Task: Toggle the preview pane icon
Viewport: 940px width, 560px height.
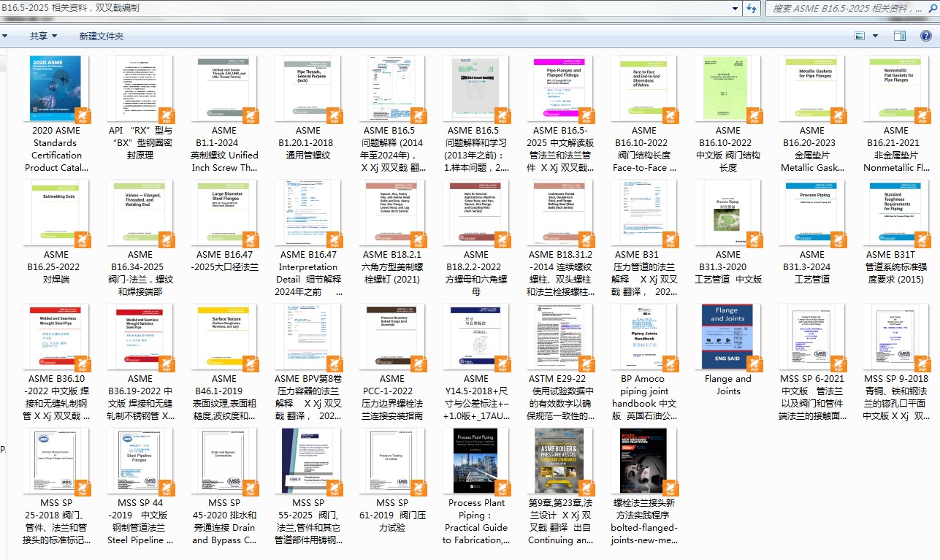Action: [900, 36]
